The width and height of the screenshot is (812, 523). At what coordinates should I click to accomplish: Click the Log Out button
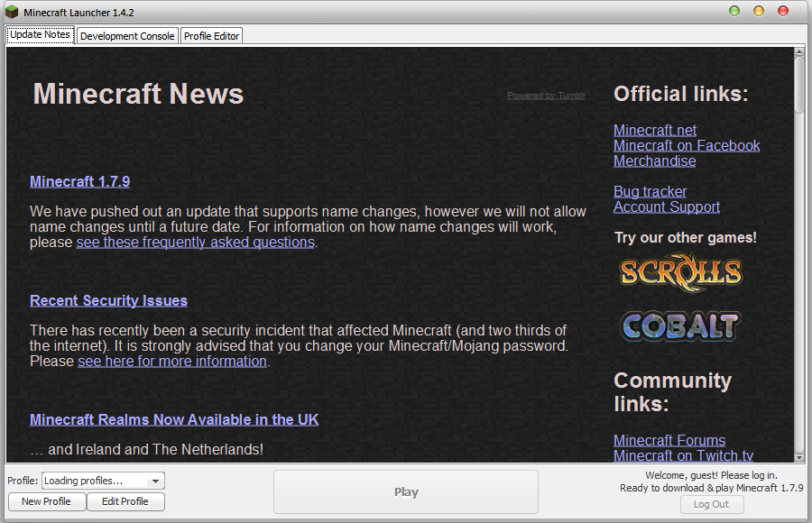(x=711, y=504)
